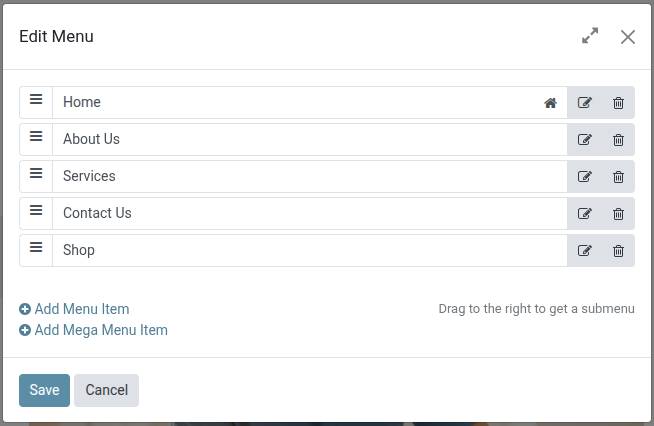The image size is (654, 426).
Task: Click the Services drag handle
Action: tap(36, 174)
